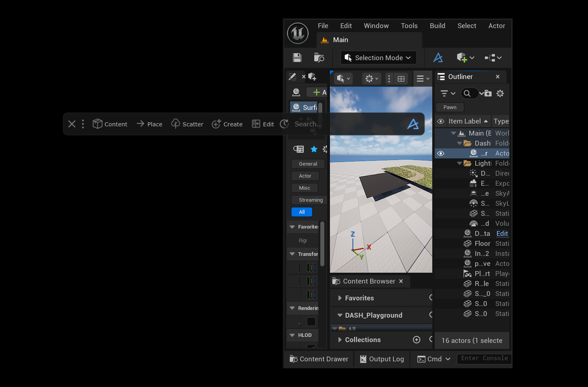This screenshot has width=588, height=387.
Task: Click the Edit link in the Outliner Type column
Action: click(502, 233)
